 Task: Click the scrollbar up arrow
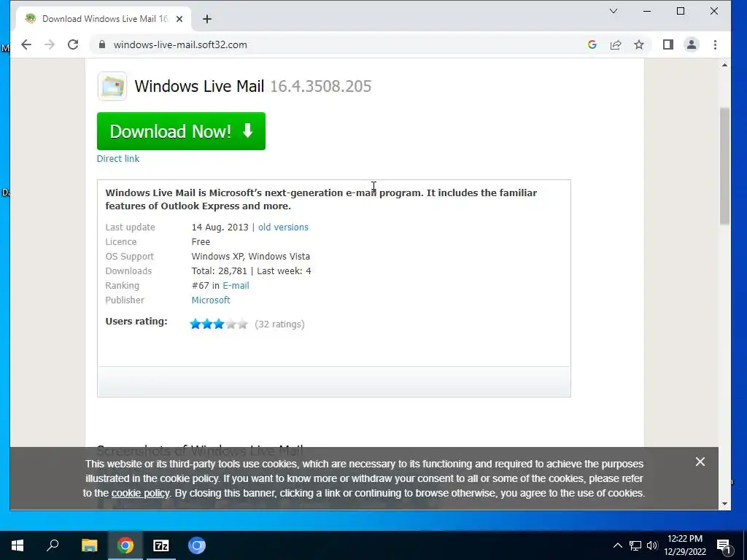tap(724, 65)
